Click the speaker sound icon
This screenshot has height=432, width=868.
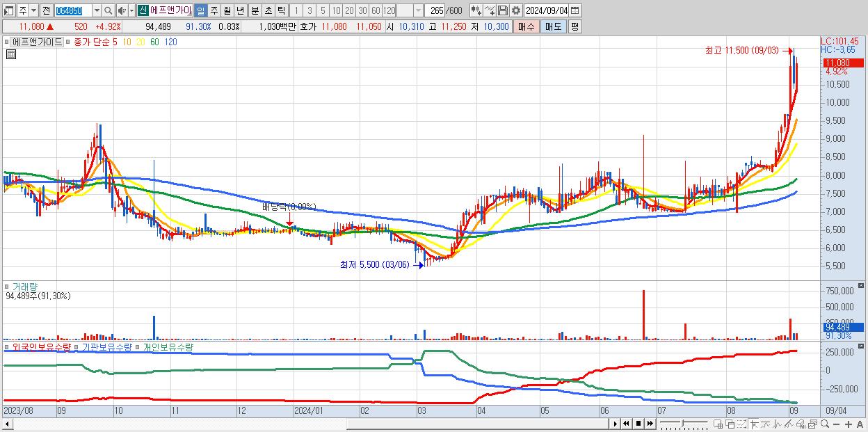coord(122,10)
